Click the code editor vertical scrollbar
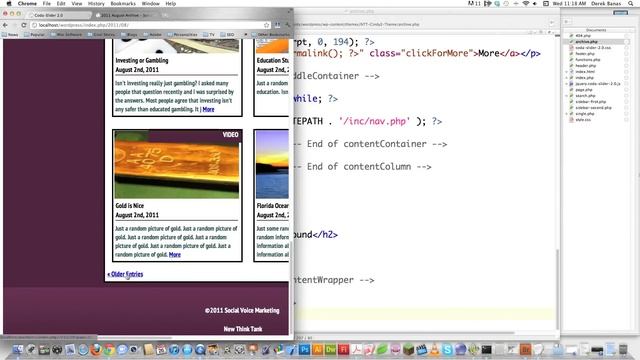The image size is (640, 360). coord(558,289)
